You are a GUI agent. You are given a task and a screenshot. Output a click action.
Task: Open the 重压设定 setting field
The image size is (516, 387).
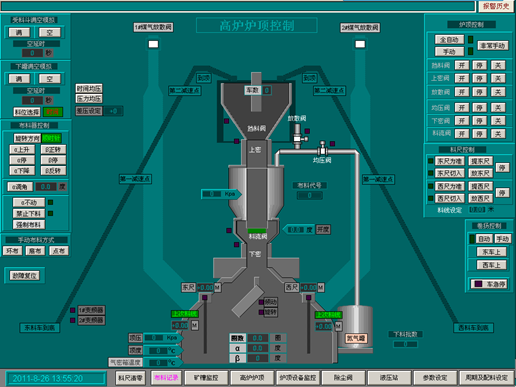point(113,111)
